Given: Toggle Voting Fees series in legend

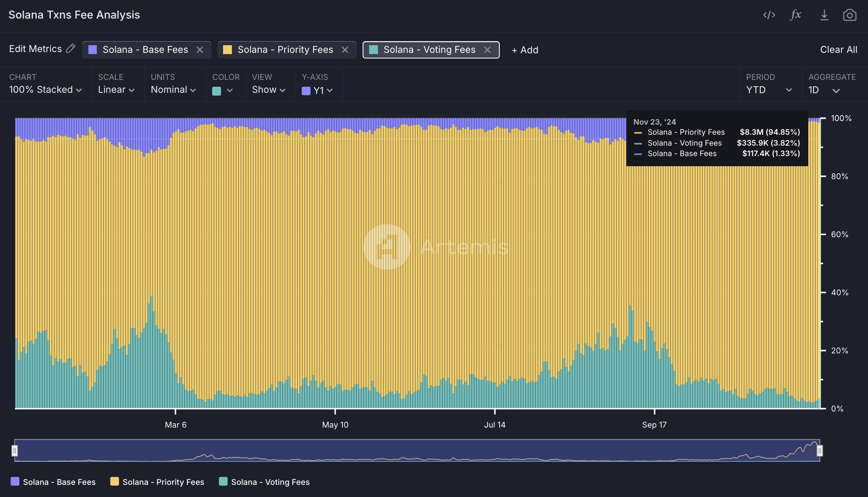Looking at the screenshot, I should coord(264,482).
